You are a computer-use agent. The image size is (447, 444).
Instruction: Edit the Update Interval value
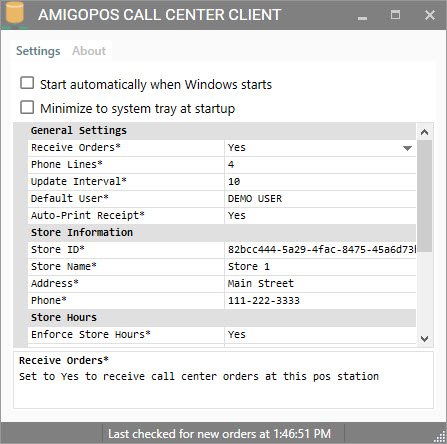[x=320, y=182]
